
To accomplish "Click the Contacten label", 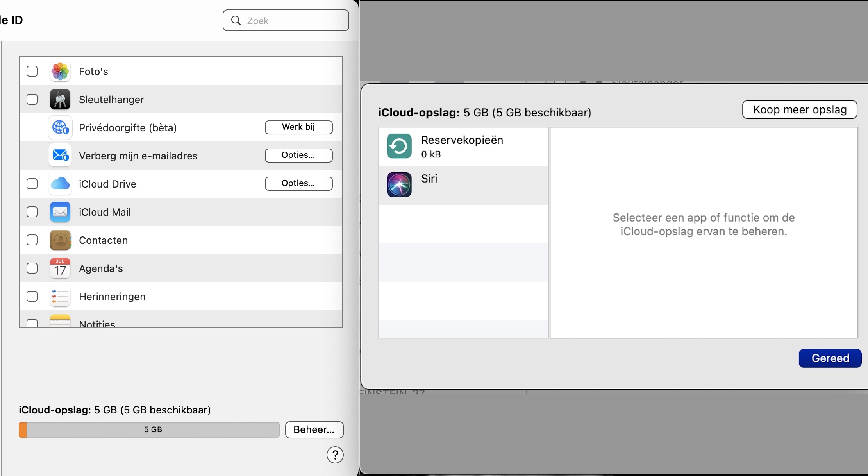I will [103, 240].
